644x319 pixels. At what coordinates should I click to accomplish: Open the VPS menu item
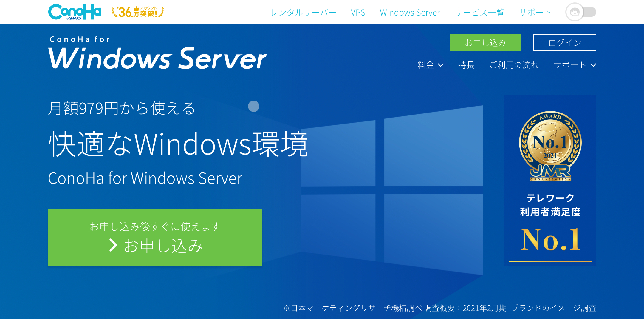click(x=358, y=13)
